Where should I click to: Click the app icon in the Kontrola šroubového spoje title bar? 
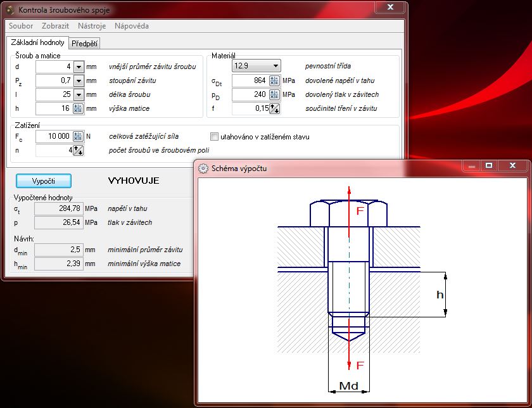pos(10,10)
